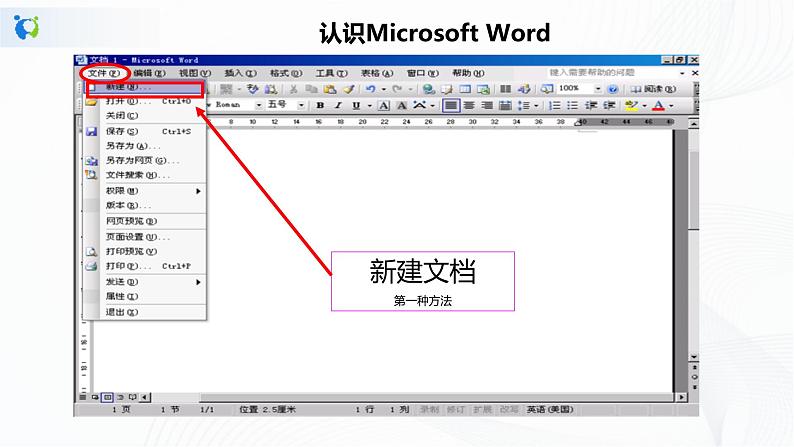The image size is (794, 447).
Task: Open the Underline style dropdown arrow
Action: coord(370,106)
